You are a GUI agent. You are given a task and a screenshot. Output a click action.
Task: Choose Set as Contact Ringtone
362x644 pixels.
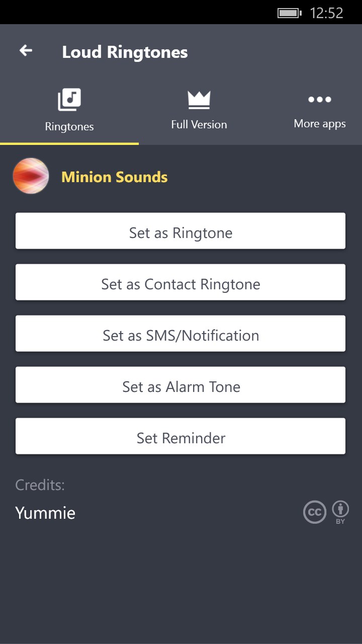180,284
